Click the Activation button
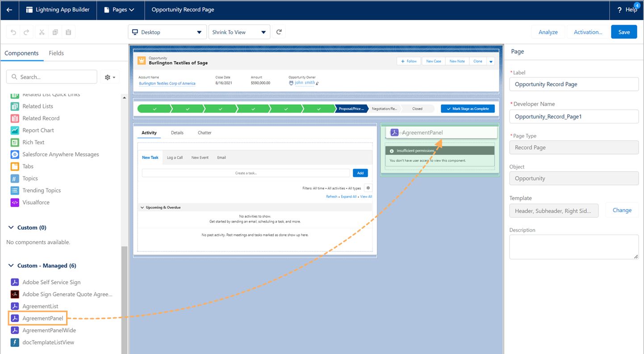The image size is (644, 354). [588, 32]
